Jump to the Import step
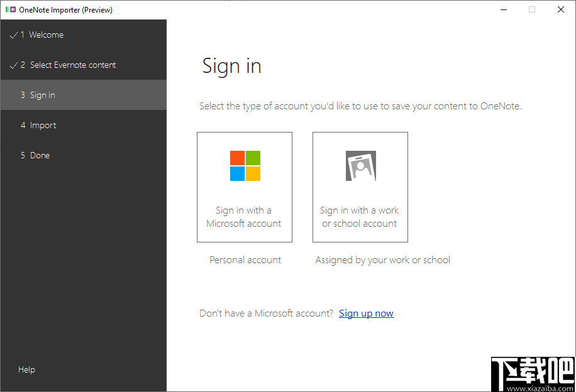 [43, 125]
